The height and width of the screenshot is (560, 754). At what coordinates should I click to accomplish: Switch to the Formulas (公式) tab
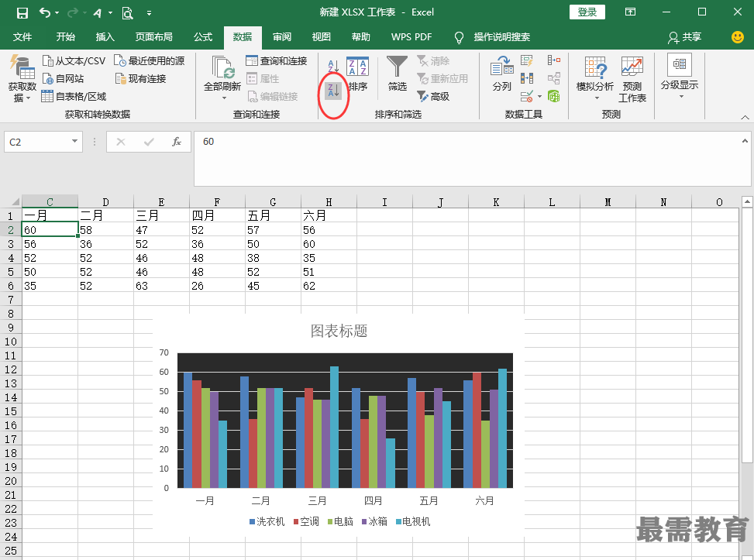click(x=203, y=37)
